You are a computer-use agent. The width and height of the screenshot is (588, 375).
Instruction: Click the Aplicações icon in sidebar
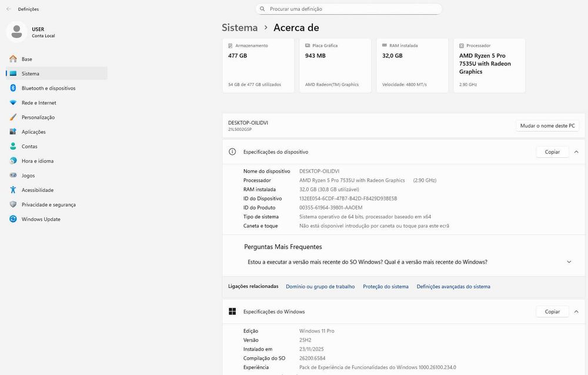[x=13, y=132]
